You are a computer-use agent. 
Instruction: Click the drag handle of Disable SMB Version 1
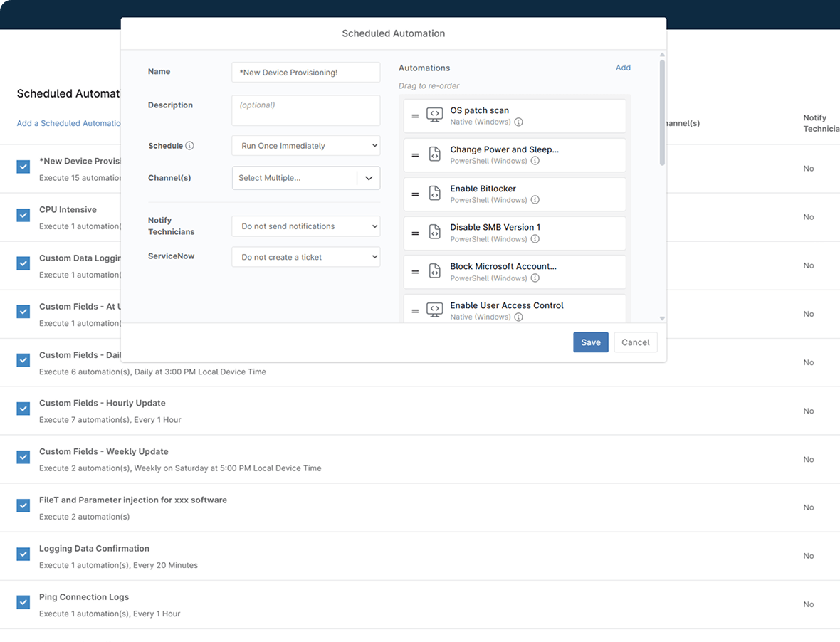[x=416, y=233]
